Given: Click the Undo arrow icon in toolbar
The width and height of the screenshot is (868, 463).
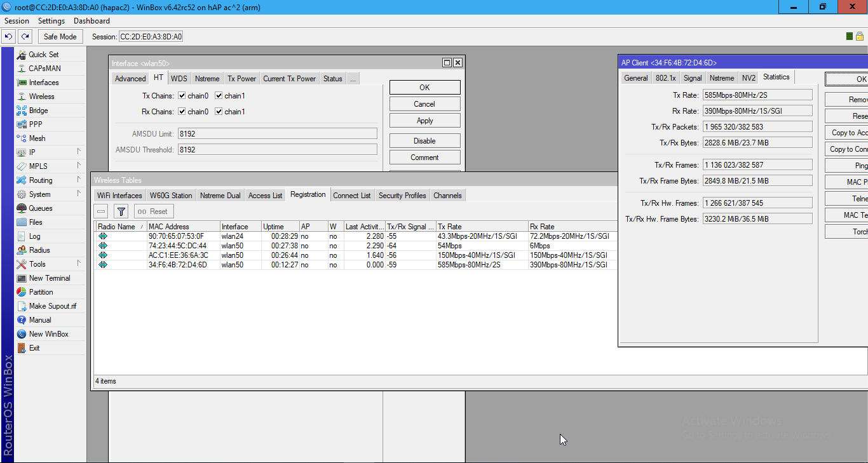Looking at the screenshot, I should tap(9, 36).
